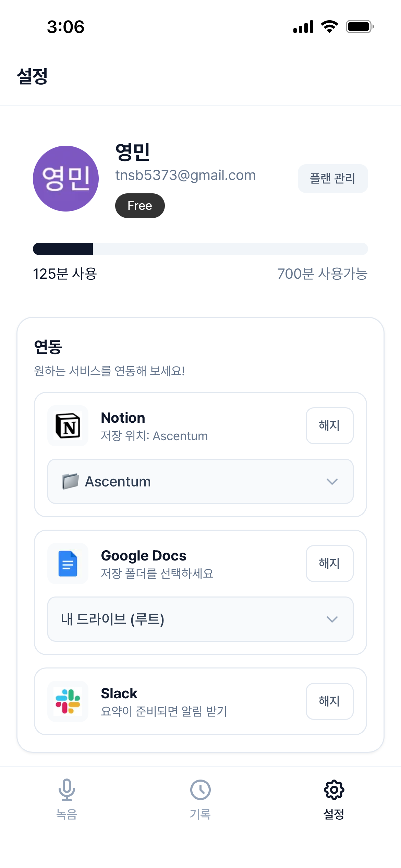Disconnect Notion with 해지 button
The height and width of the screenshot is (868, 401).
[330, 426]
